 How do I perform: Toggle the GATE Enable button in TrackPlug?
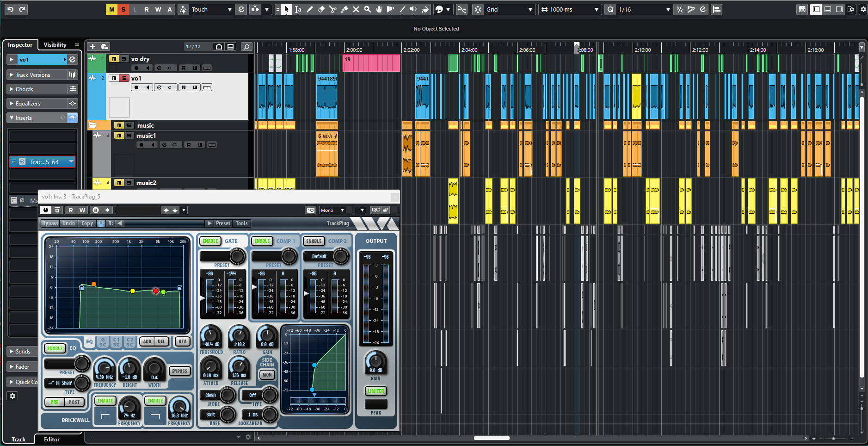210,241
